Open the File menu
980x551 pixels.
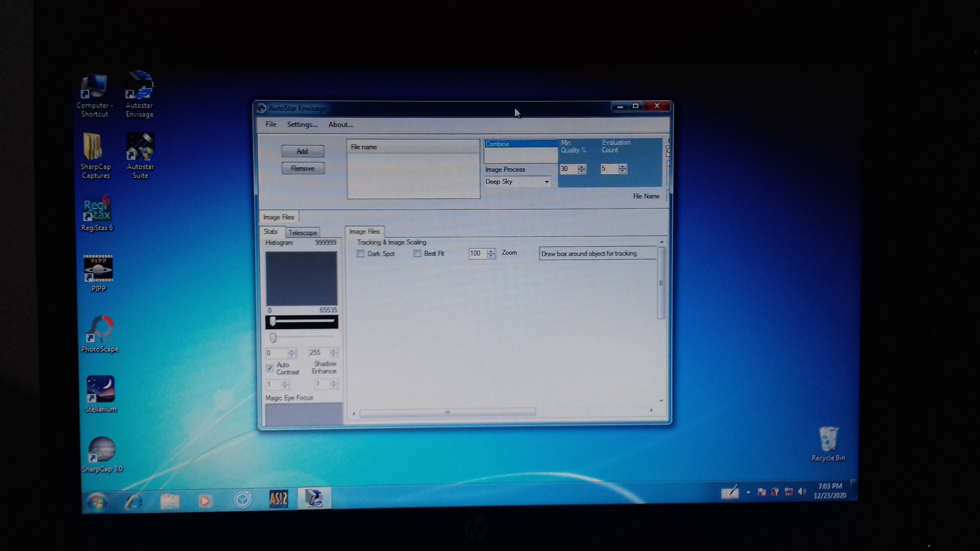coord(271,124)
